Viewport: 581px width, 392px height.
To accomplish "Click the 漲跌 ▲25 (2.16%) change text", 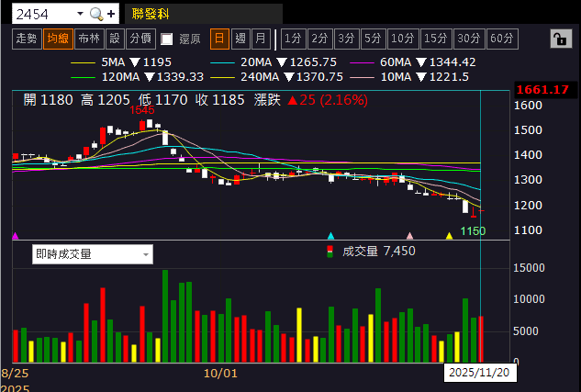I will (311, 100).
